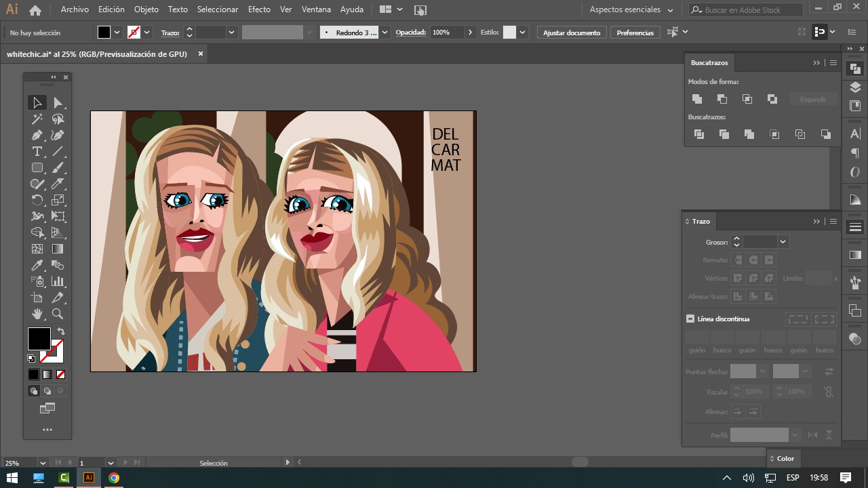
Task: Set Color mode under fill swatch
Action: 33,374
